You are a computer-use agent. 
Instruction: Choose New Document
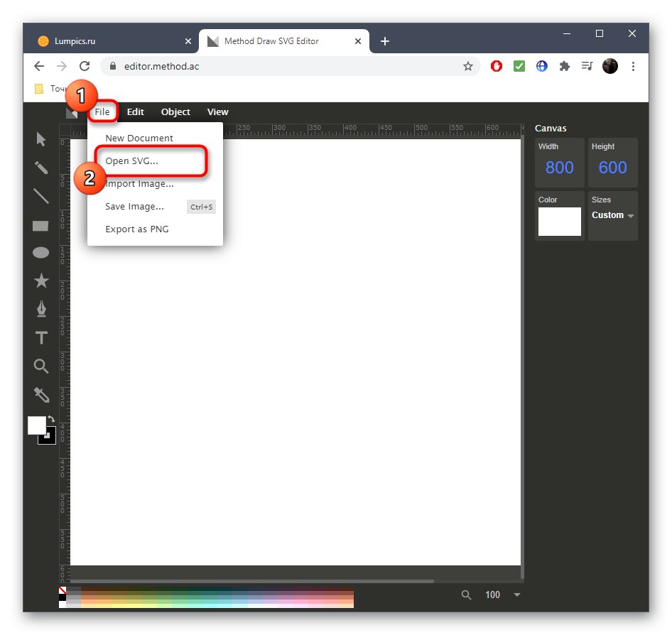pos(155,138)
